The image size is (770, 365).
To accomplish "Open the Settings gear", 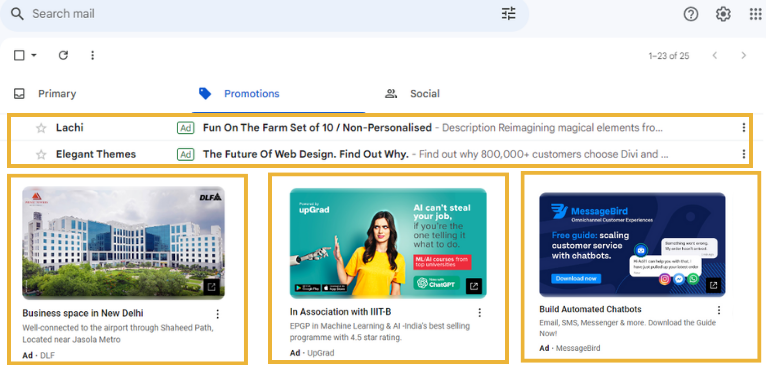I will 723,14.
